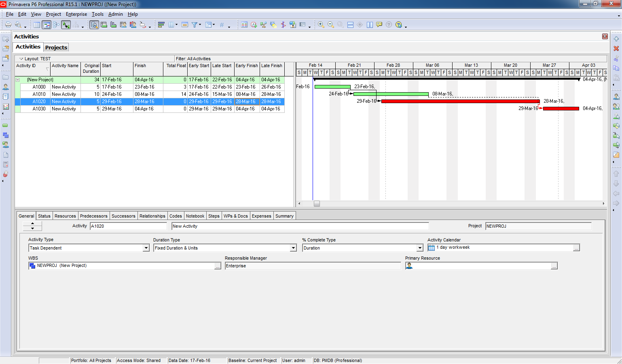Click the Print icon in the toolbar
This screenshot has height=364, width=622.
tap(8, 25)
